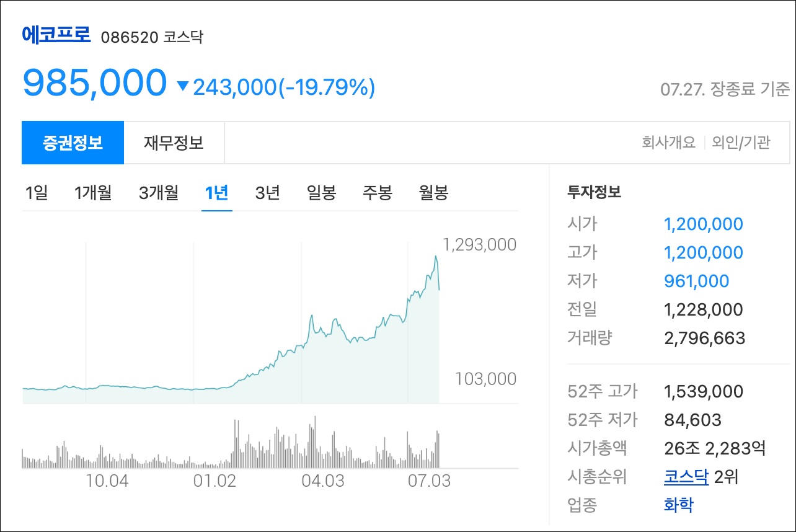Click the 시가 opening price value
The width and height of the screenshot is (796, 532).
click(704, 224)
